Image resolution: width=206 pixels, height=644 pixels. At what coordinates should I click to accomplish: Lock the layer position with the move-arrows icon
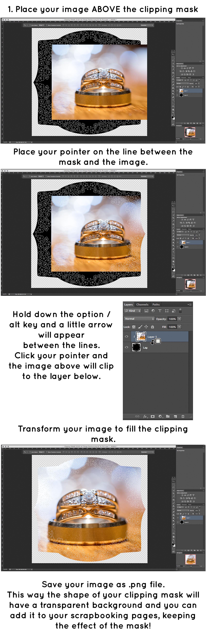point(146,327)
